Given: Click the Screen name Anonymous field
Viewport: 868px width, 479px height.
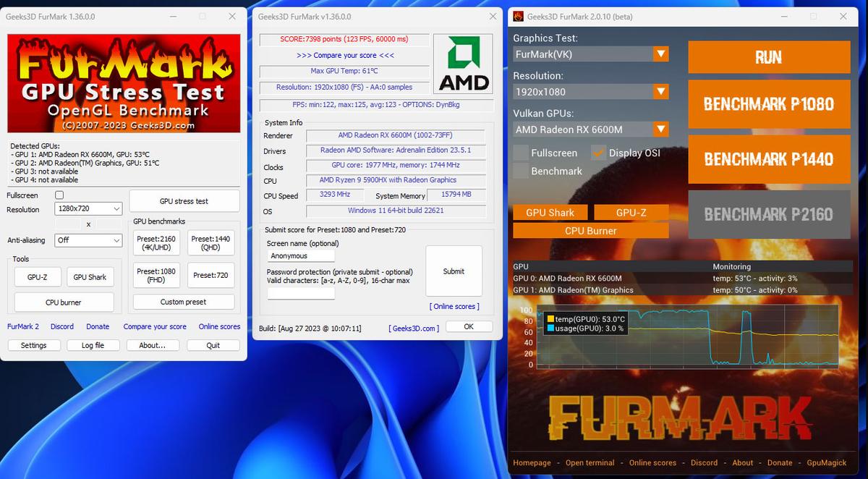Looking at the screenshot, I should tap(301, 255).
